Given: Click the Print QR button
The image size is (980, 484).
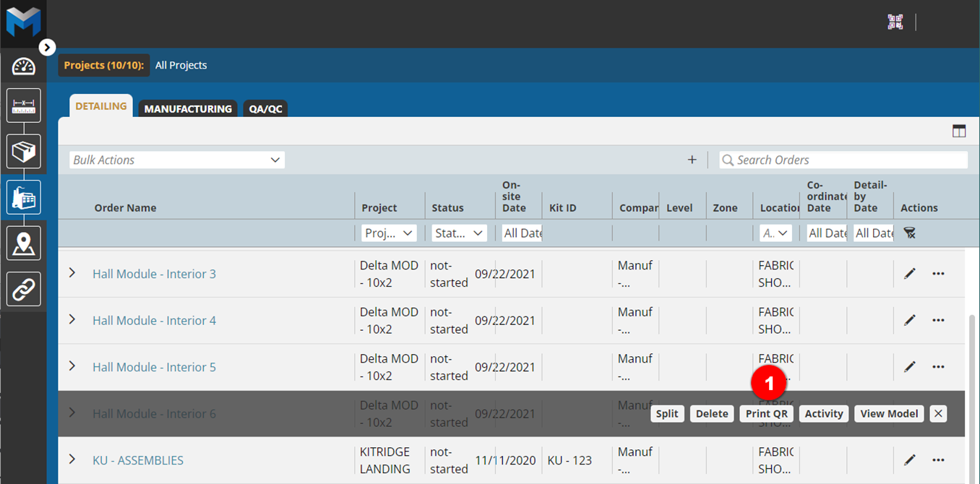Looking at the screenshot, I should [766, 413].
